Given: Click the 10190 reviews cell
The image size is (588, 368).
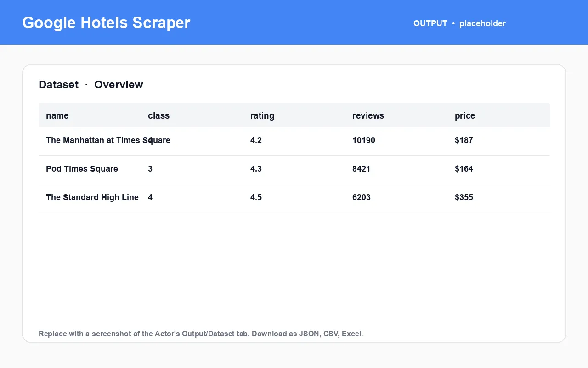Looking at the screenshot, I should [x=364, y=140].
